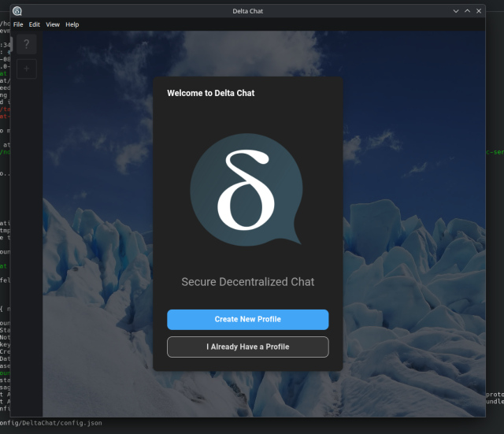
Task: Click the Delta Chat title bar app icon
Action: [x=17, y=10]
